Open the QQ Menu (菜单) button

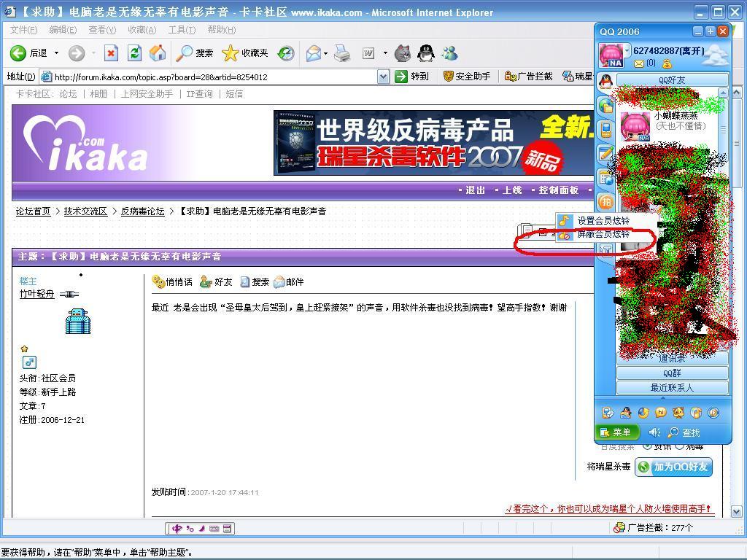click(x=616, y=432)
